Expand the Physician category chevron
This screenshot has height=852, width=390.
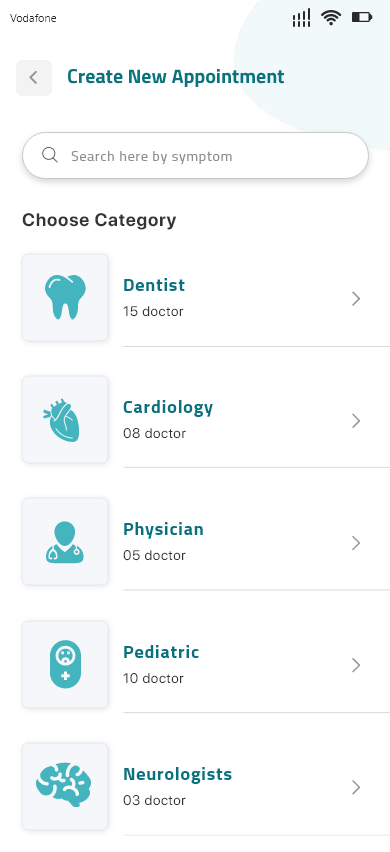[356, 543]
